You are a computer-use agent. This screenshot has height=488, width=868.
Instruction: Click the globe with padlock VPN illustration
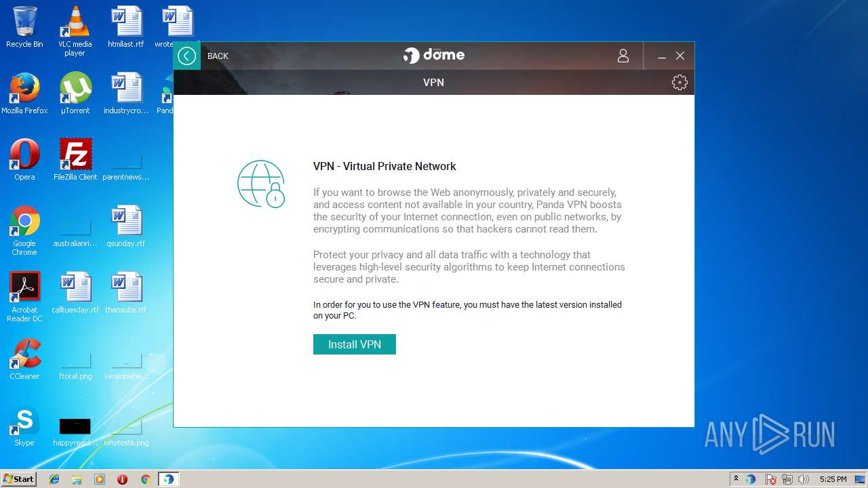click(x=261, y=184)
